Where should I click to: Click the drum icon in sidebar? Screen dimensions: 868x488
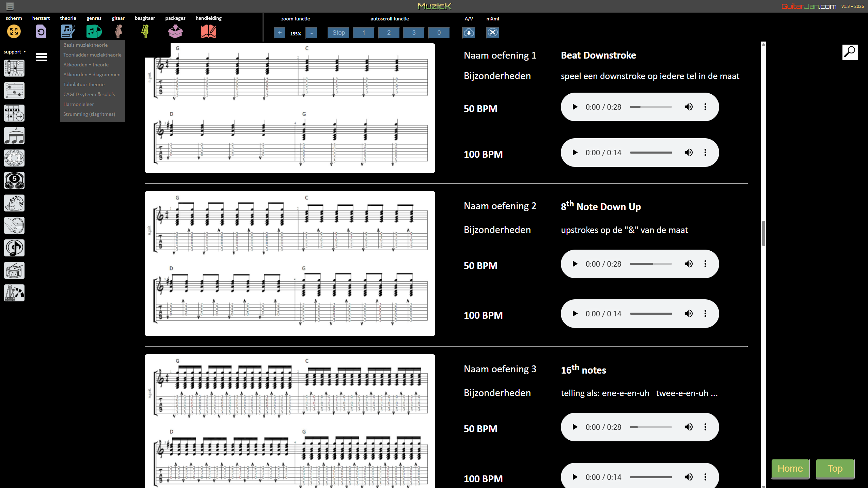[14, 270]
